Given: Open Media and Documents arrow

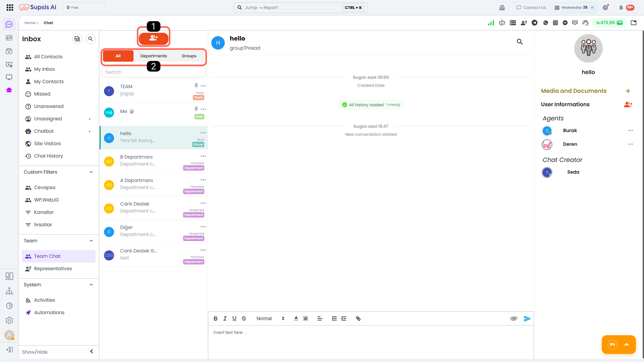Looking at the screenshot, I should pyautogui.click(x=628, y=91).
